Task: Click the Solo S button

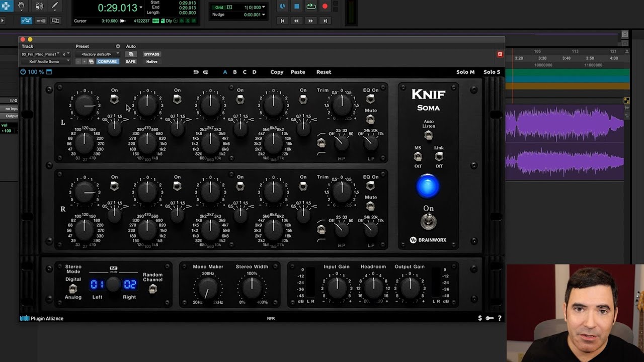Action: (x=492, y=72)
